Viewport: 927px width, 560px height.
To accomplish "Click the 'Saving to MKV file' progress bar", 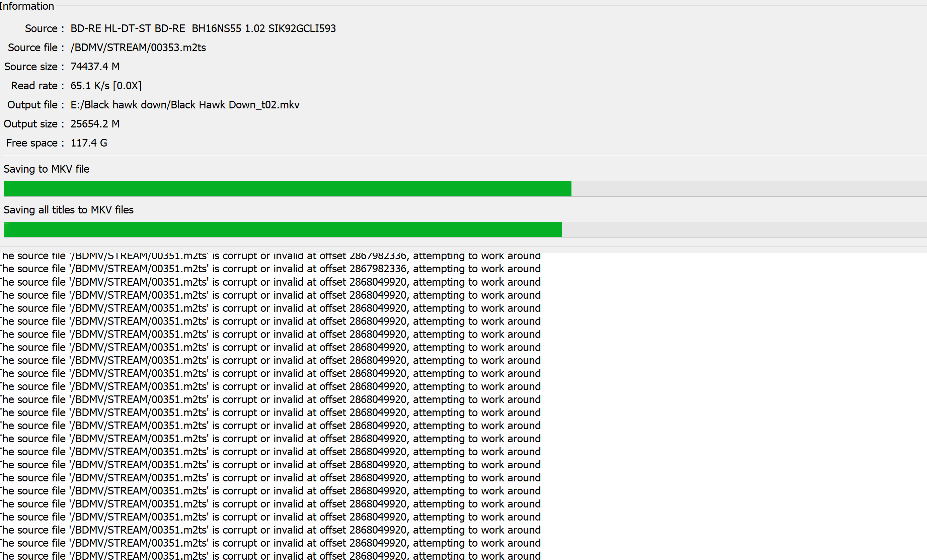I will pos(465,189).
